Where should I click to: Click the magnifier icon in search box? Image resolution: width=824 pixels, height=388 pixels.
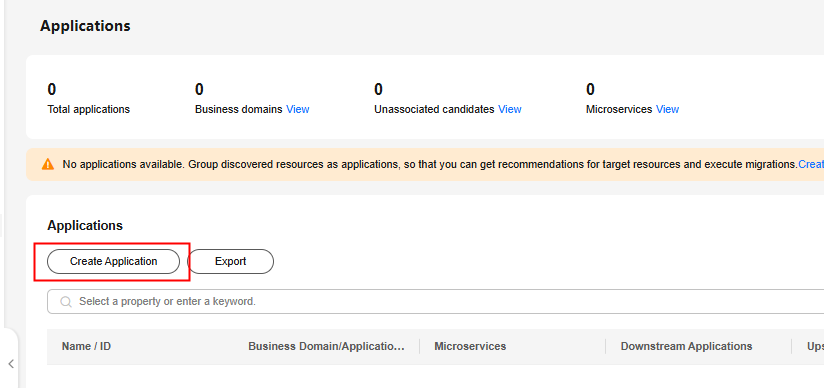click(66, 302)
